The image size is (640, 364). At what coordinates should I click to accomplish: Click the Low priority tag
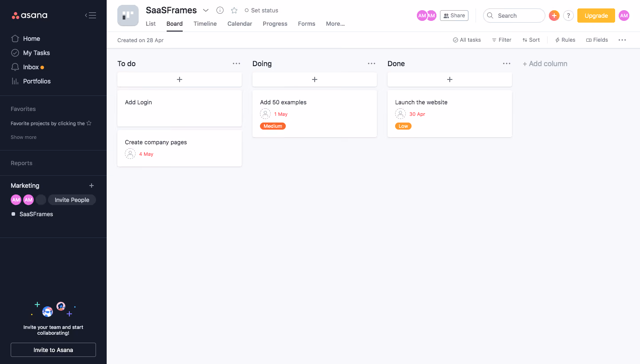403,126
